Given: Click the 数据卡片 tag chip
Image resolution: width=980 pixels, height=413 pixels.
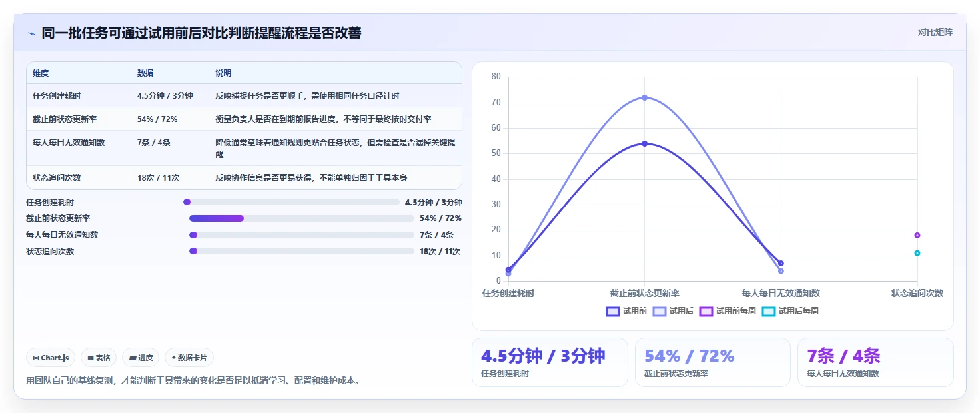Looking at the screenshot, I should (x=189, y=358).
